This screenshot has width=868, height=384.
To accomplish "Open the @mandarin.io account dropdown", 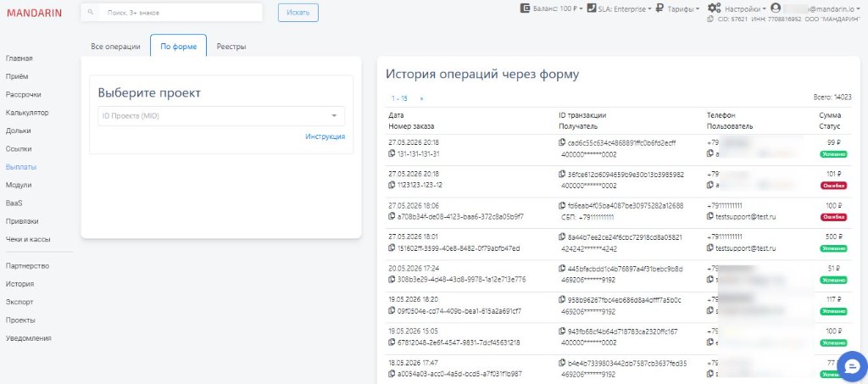I will (822, 8).
